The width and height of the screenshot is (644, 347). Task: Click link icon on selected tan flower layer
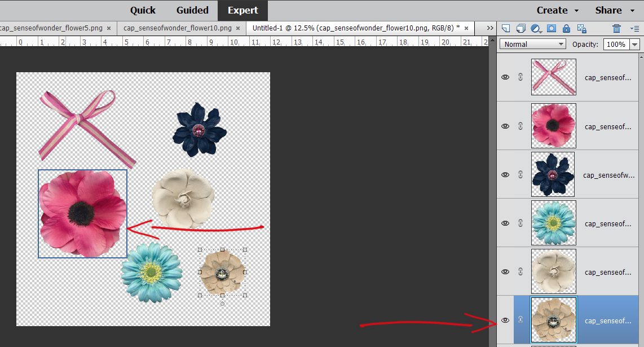tap(521, 320)
